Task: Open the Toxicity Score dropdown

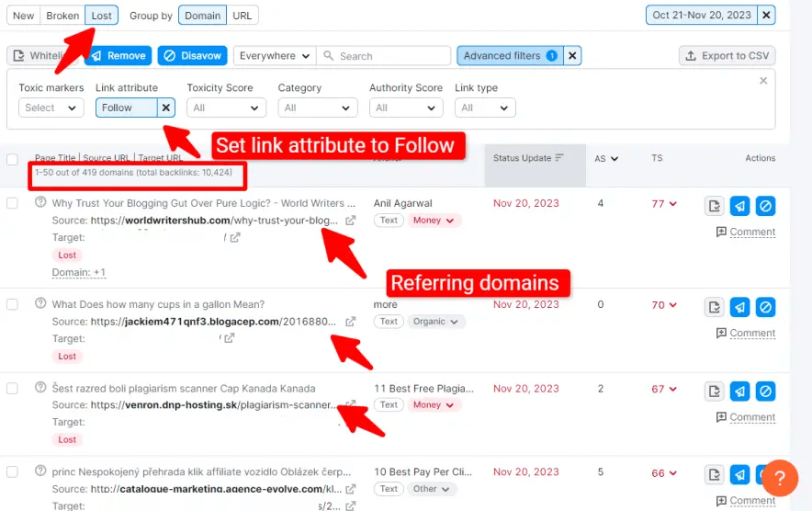Action: 226,108
